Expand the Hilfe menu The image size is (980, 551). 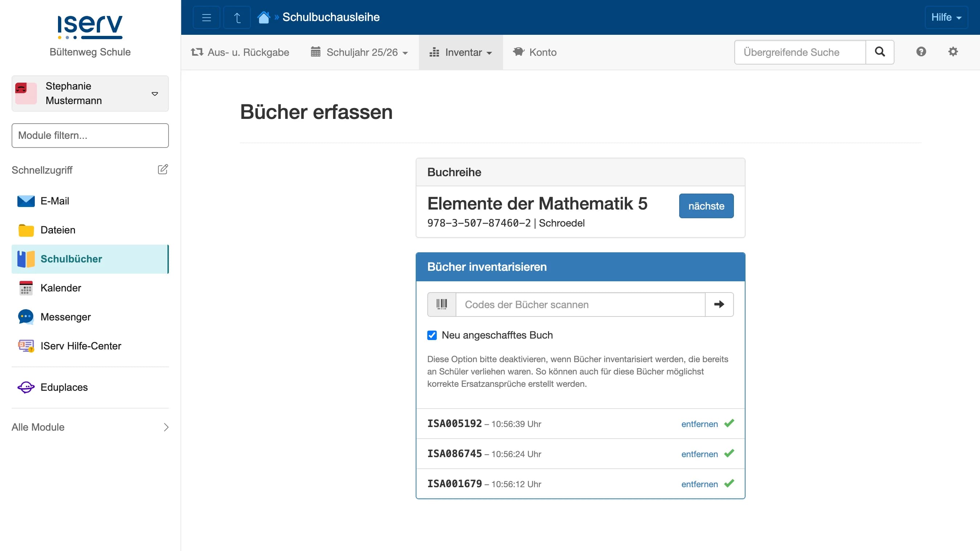tap(946, 17)
